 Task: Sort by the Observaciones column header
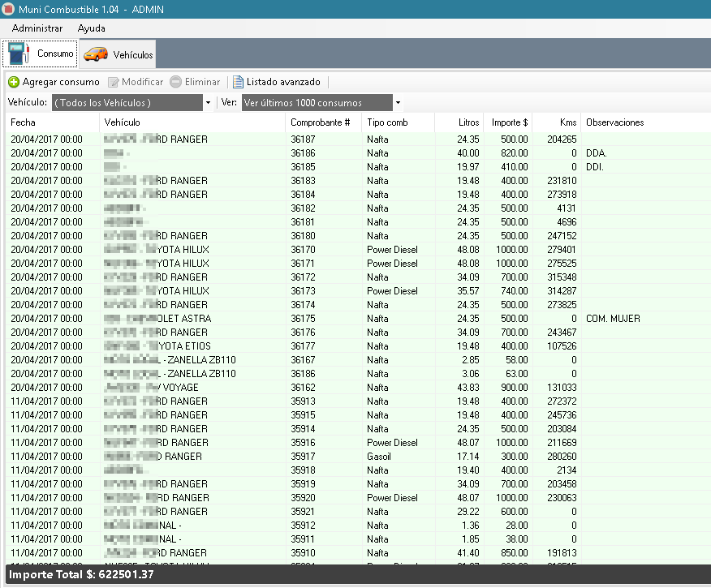[x=646, y=122]
